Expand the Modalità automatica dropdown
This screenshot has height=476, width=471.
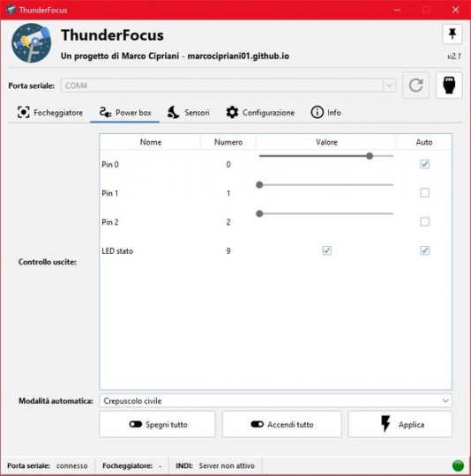[275, 401]
